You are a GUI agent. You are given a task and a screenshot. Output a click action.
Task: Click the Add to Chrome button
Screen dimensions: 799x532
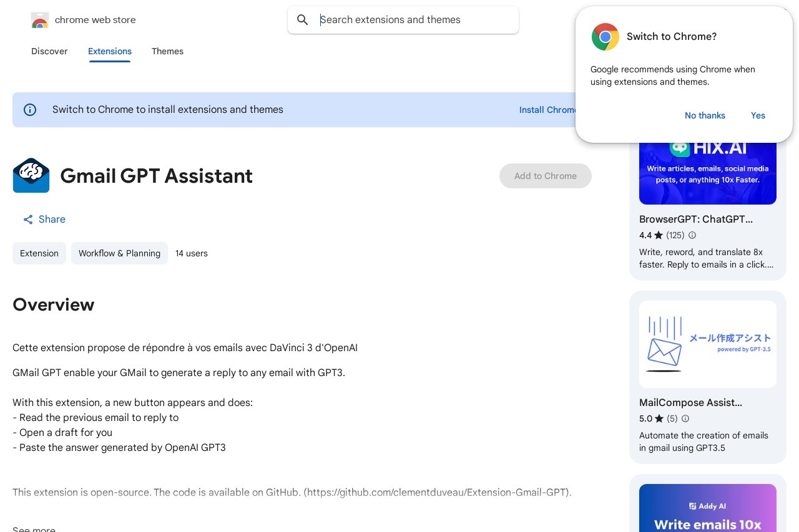coord(546,176)
